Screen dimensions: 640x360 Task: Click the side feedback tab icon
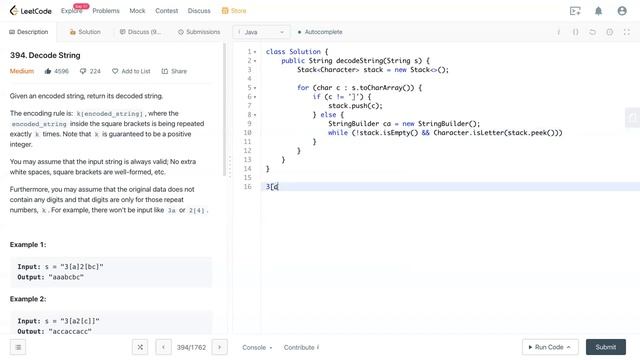click(x=633, y=118)
